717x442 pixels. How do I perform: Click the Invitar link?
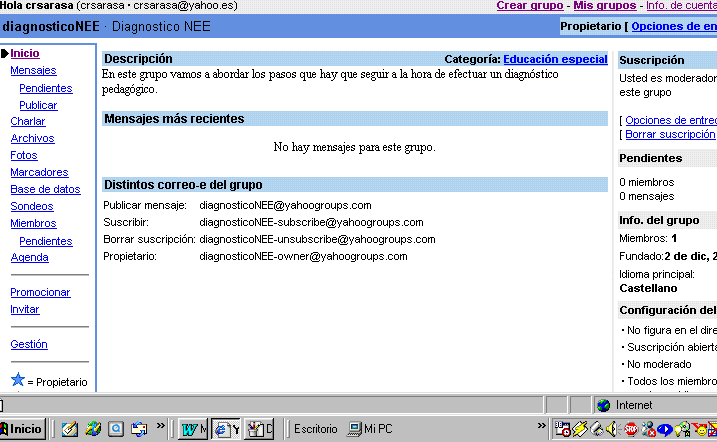click(25, 309)
